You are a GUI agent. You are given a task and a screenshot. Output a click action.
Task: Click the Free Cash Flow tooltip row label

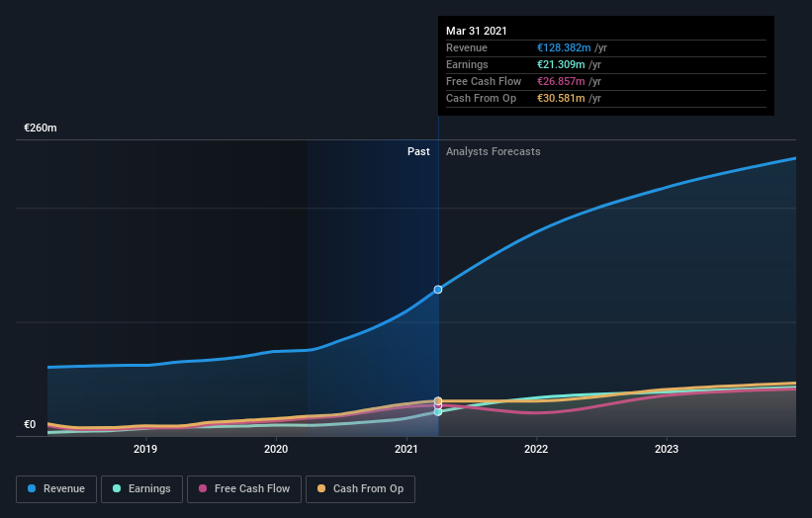[484, 81]
